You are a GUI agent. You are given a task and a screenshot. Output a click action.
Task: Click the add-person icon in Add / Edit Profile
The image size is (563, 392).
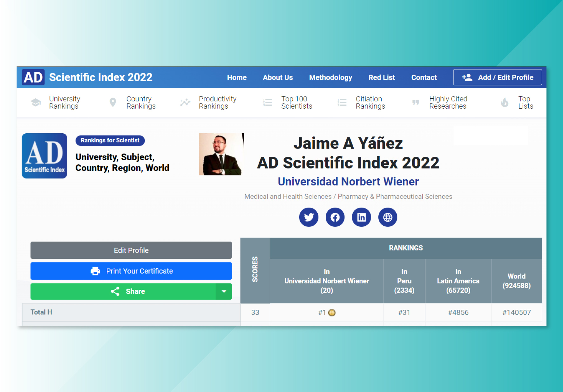pos(467,77)
